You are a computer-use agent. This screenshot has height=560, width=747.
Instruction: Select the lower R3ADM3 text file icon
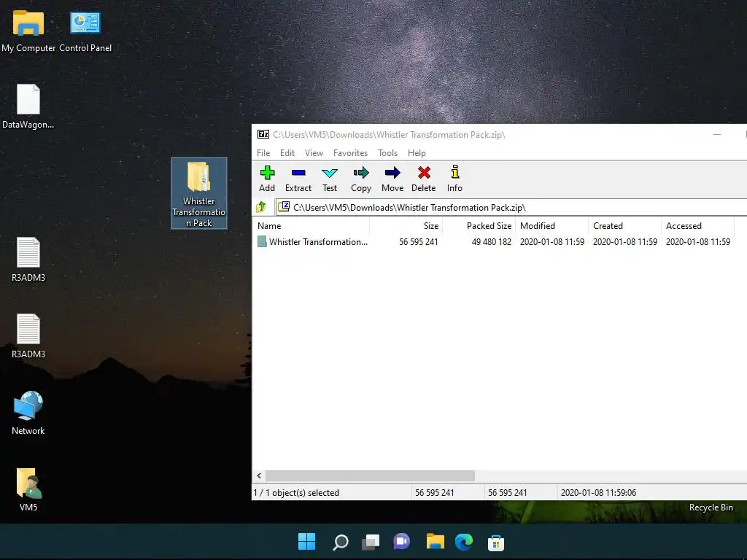(x=28, y=336)
